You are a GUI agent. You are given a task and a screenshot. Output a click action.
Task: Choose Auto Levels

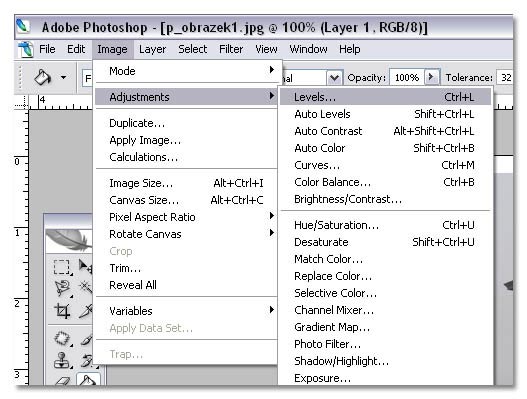385,114
